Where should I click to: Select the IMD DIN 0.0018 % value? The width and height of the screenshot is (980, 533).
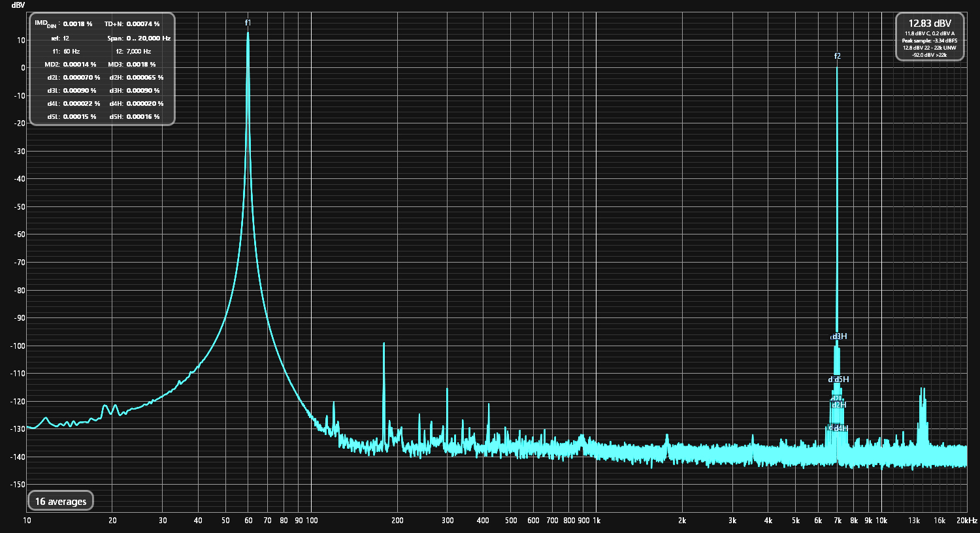pos(77,24)
